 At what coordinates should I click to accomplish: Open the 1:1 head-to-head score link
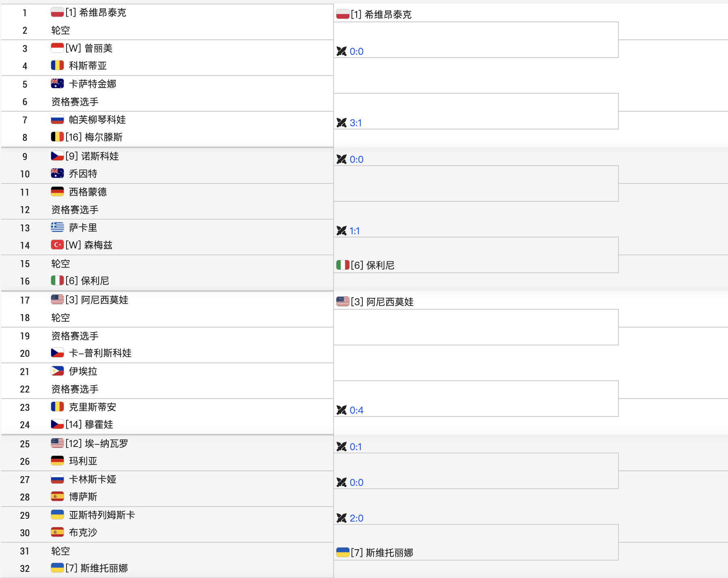coord(355,231)
